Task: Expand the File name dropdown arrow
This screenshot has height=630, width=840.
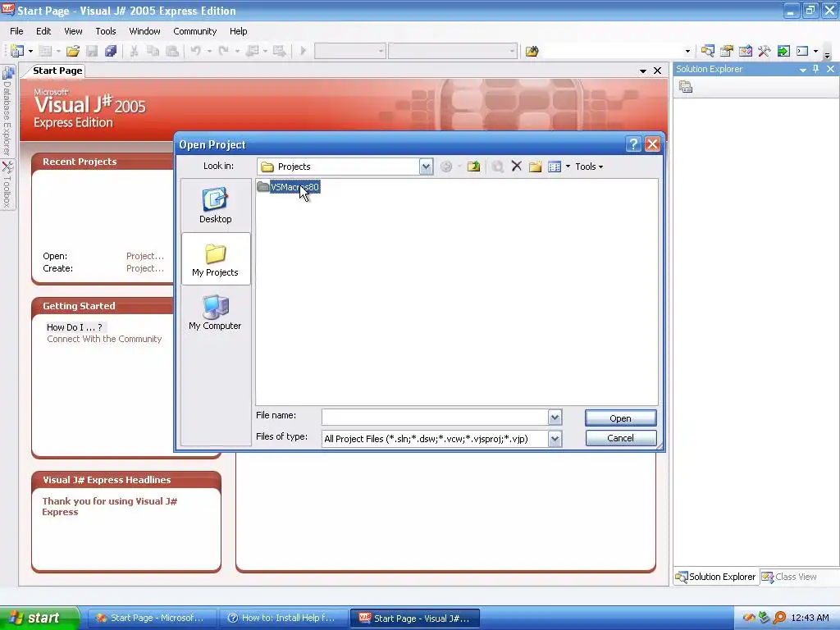Action: coord(555,417)
